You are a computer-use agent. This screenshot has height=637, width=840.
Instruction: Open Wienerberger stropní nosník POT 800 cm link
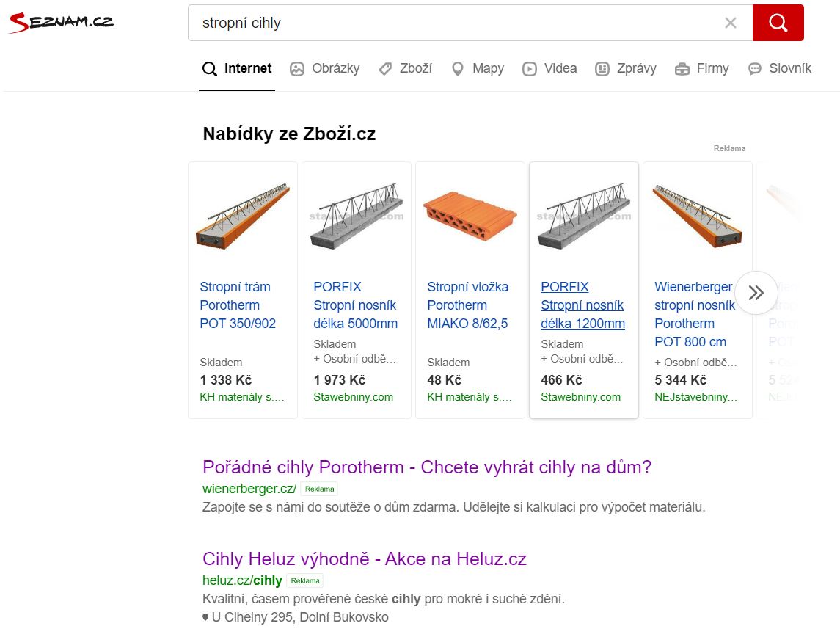pos(695,315)
